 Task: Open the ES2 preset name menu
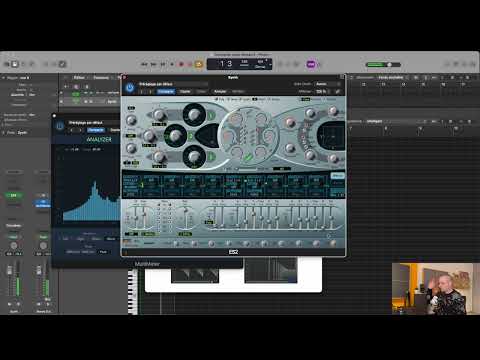[x=173, y=84]
